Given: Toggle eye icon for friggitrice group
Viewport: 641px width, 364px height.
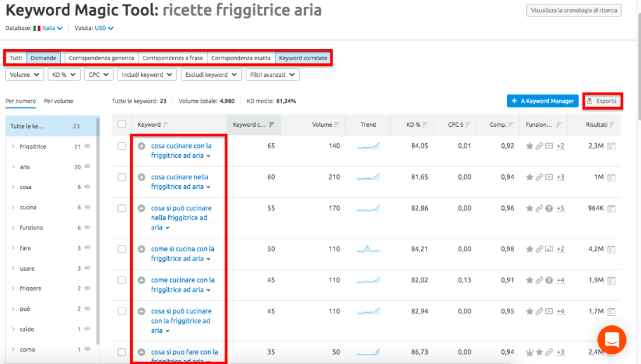Looking at the screenshot, I should [x=88, y=146].
